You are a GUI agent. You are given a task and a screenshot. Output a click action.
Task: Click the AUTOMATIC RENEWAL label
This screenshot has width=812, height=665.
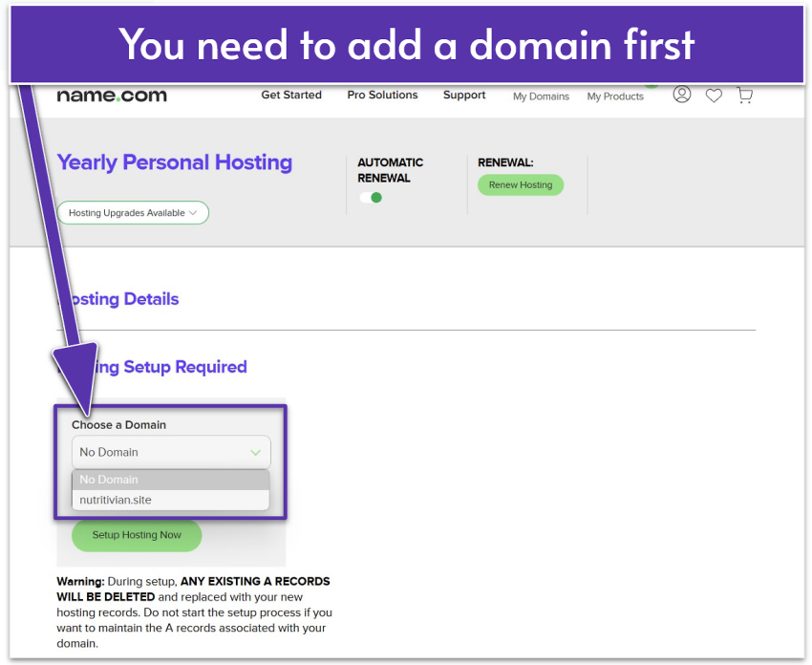[x=390, y=170]
